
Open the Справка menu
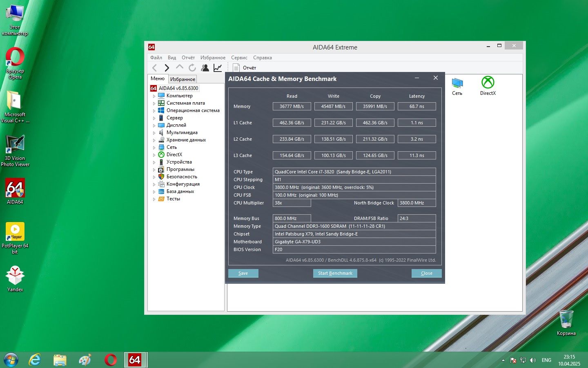(263, 58)
